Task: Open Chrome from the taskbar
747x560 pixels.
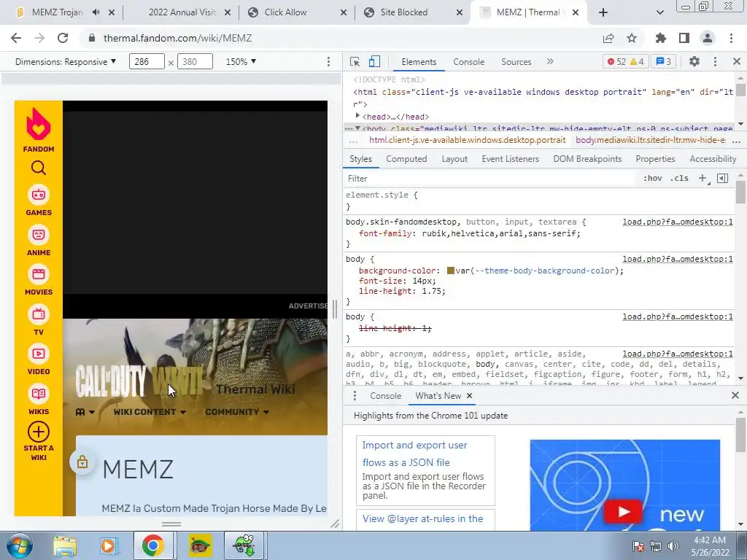Action: pos(153,545)
